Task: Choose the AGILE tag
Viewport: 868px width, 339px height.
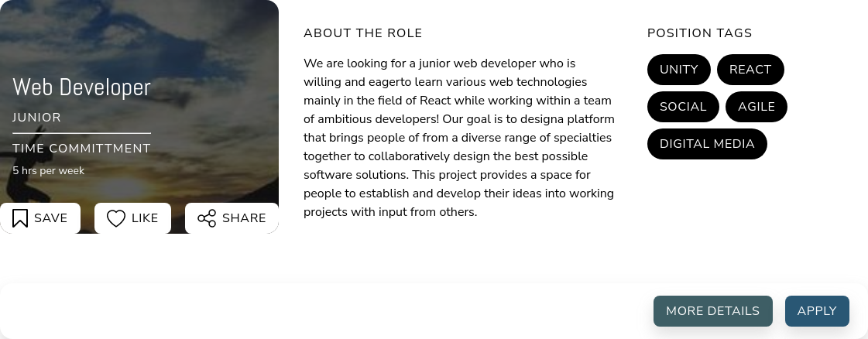Action: pyautogui.click(x=756, y=107)
